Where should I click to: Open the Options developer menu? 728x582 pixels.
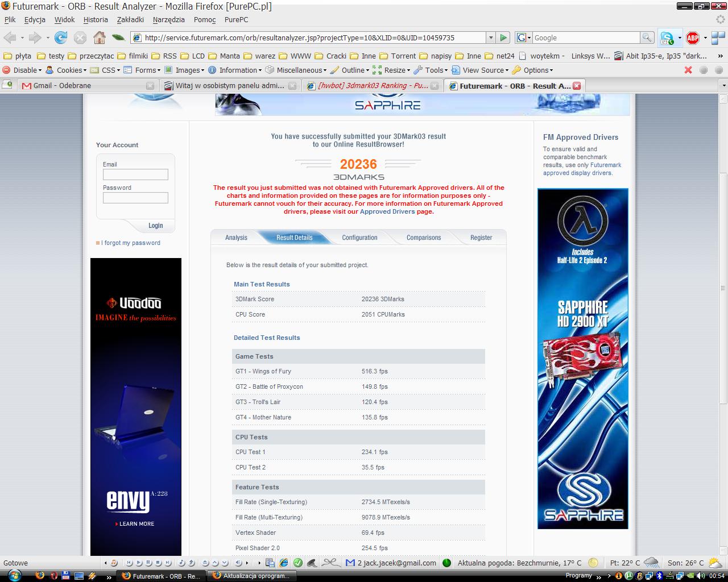(532, 70)
